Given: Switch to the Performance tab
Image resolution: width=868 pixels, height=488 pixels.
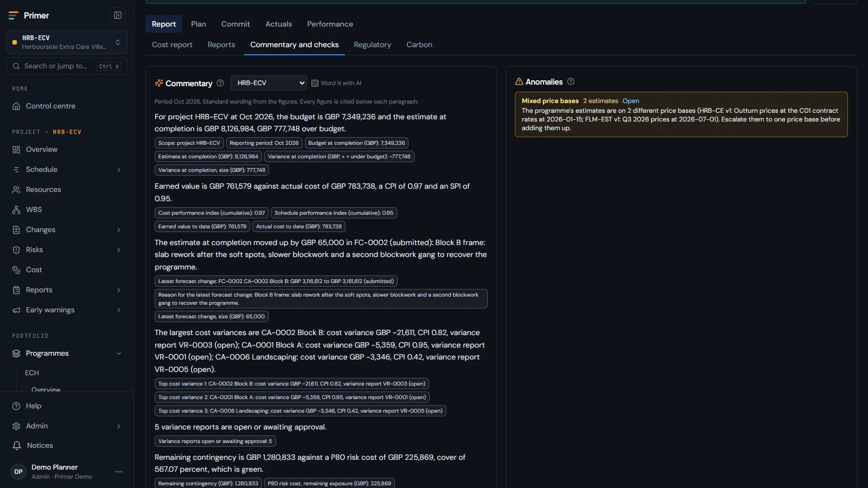Looking at the screenshot, I should click(x=330, y=24).
